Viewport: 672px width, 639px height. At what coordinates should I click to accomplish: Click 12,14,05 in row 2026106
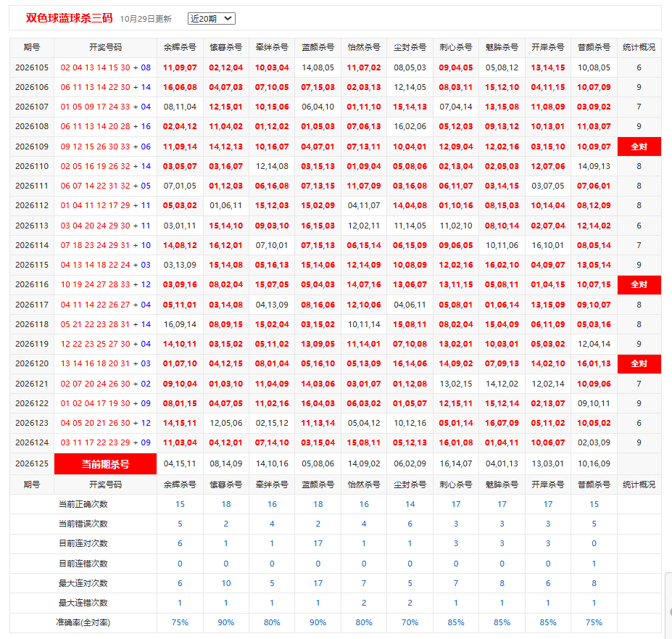[410, 87]
